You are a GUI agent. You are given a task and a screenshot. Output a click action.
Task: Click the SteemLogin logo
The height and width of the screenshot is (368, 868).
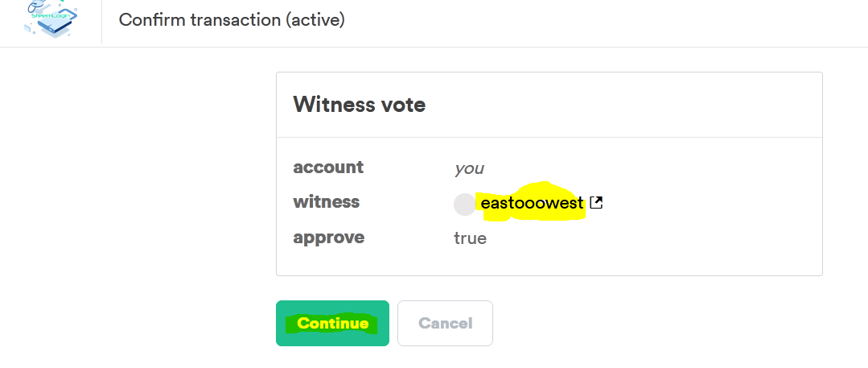coord(51,19)
